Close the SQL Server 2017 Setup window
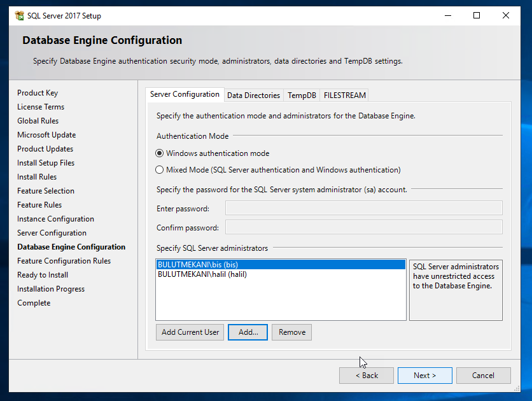The width and height of the screenshot is (532, 401). tap(506, 16)
